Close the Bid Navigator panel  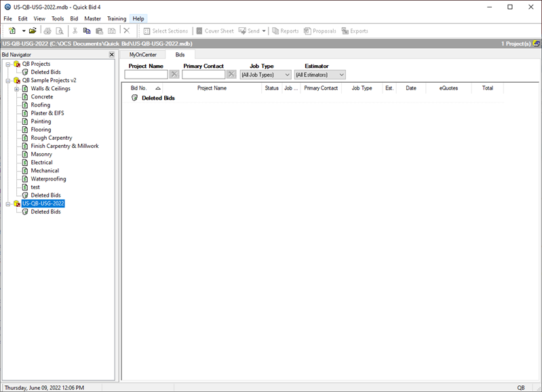pos(112,55)
